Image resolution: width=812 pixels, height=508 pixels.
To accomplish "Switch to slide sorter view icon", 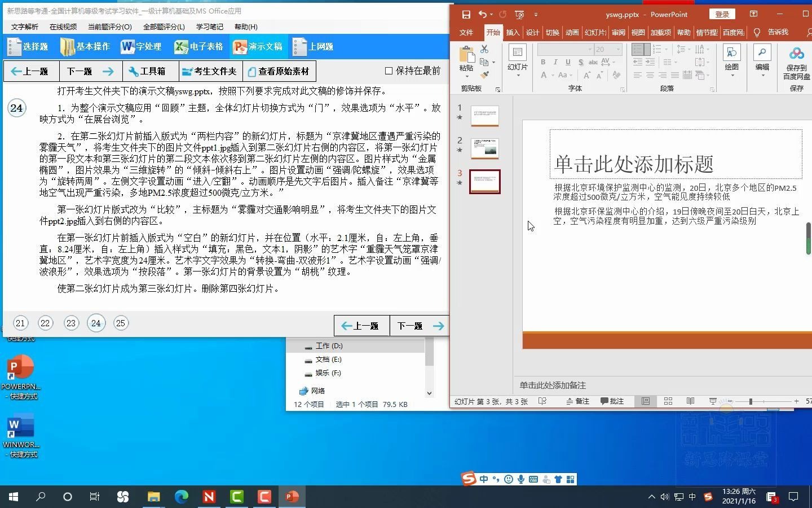I will [668, 401].
